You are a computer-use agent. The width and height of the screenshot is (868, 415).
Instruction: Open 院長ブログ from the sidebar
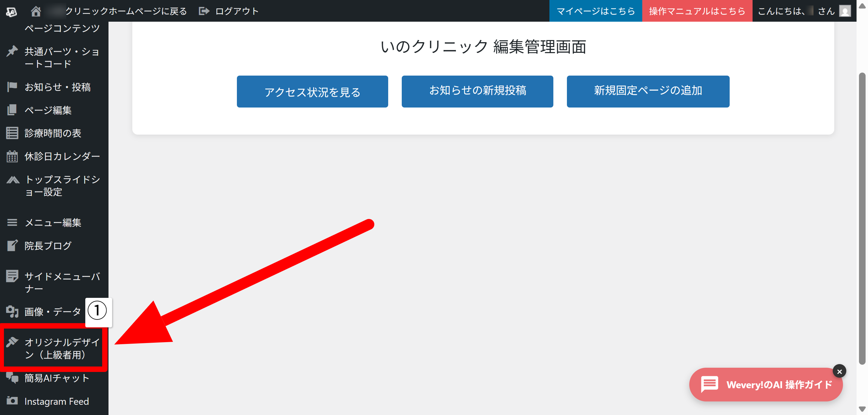[x=48, y=246]
